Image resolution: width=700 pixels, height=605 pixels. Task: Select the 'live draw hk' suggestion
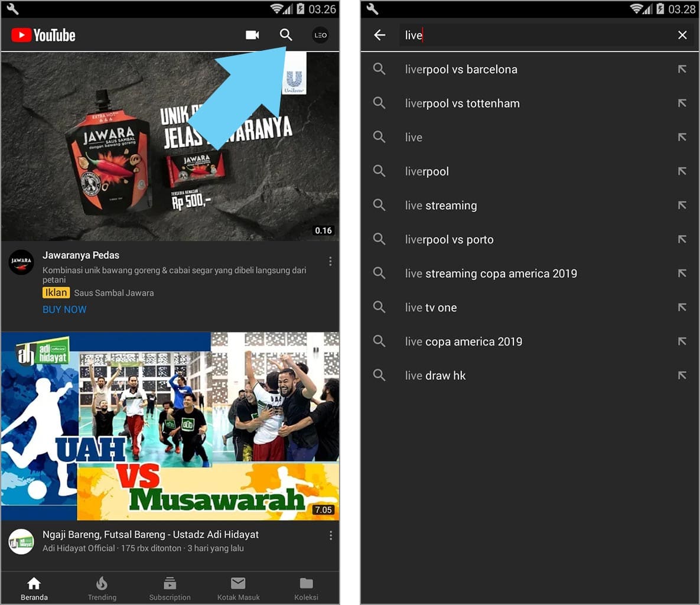pos(530,376)
